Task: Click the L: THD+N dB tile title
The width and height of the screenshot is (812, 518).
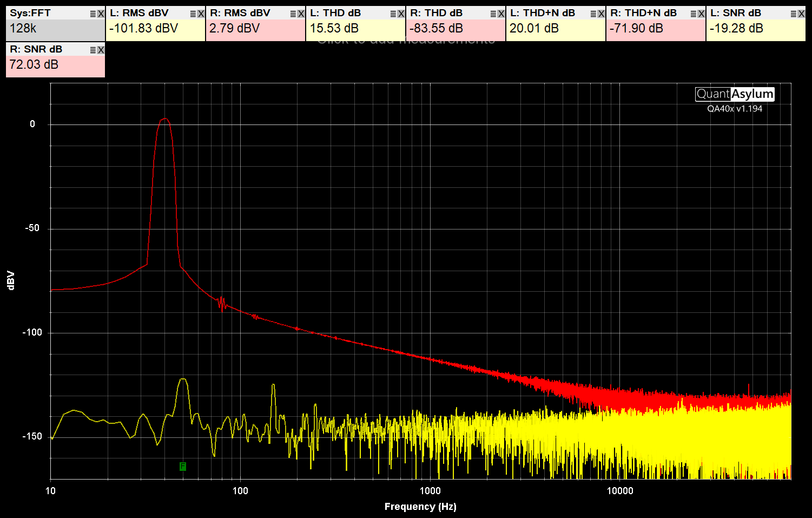Action: pos(542,13)
